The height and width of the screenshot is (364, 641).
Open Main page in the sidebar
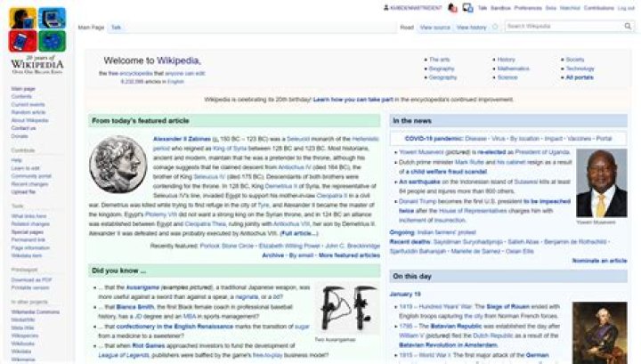point(23,89)
